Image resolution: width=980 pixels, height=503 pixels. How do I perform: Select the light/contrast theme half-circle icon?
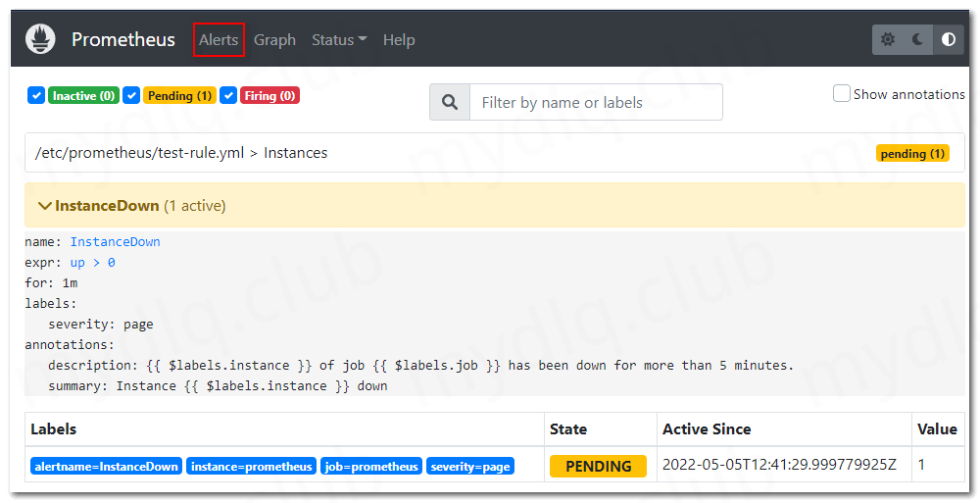948,39
